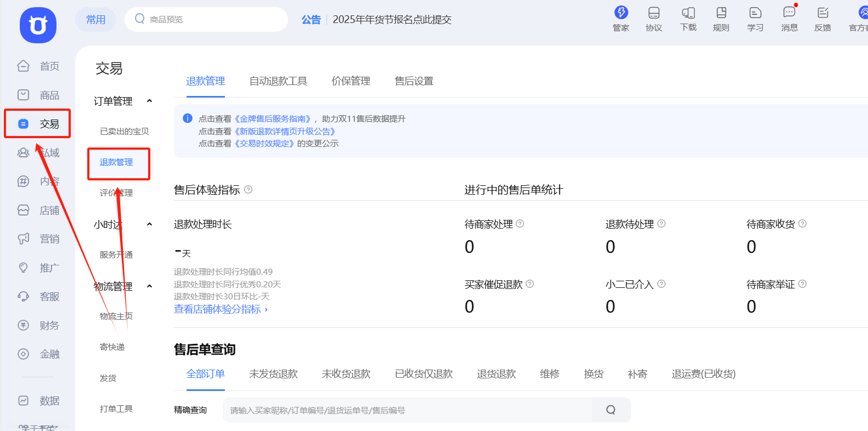This screenshot has height=431, width=868.
Task: Open the 协议 agreements icon
Action: [x=654, y=19]
